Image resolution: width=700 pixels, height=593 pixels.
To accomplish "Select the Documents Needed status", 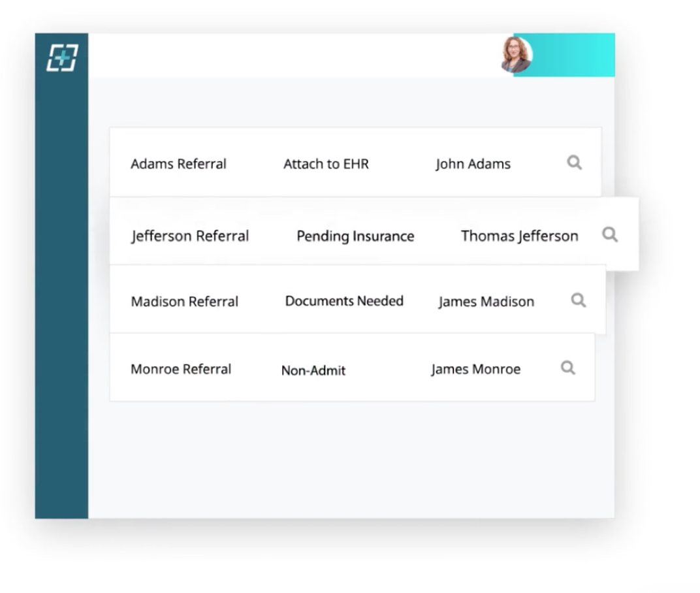I will (344, 301).
